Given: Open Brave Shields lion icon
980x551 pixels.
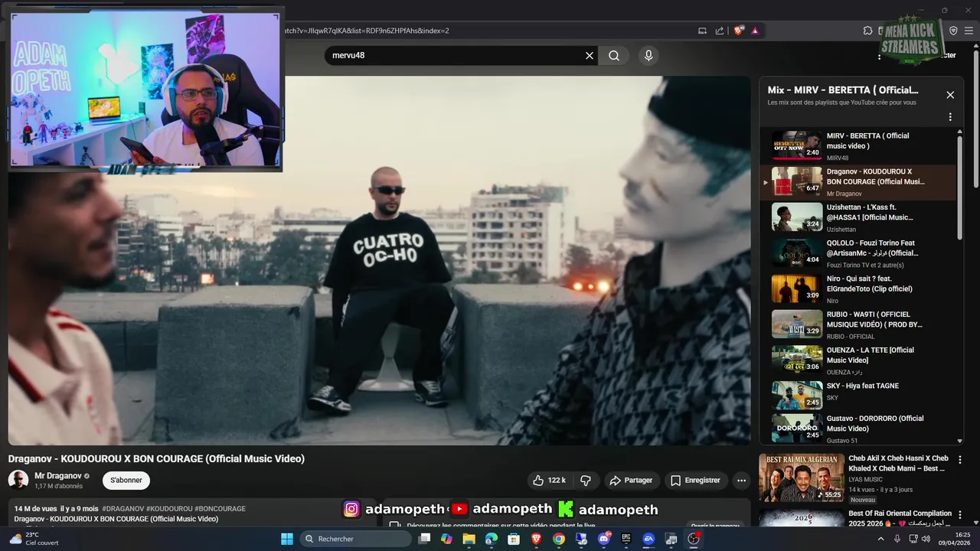Looking at the screenshot, I should [738, 31].
